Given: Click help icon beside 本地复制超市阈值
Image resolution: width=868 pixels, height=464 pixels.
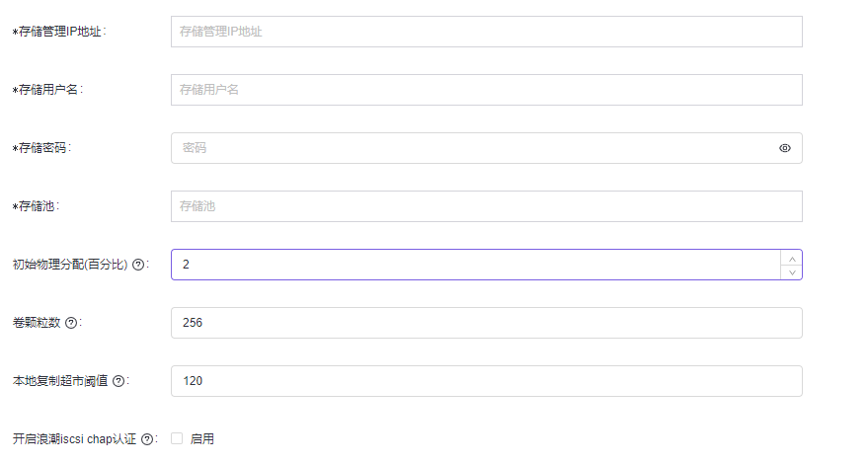Looking at the screenshot, I should (118, 381).
